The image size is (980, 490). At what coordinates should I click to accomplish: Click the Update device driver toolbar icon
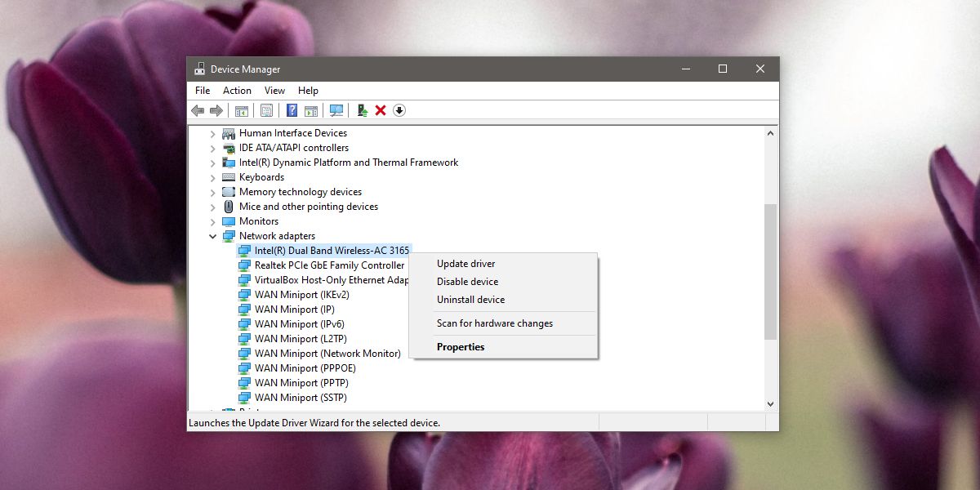[362, 110]
